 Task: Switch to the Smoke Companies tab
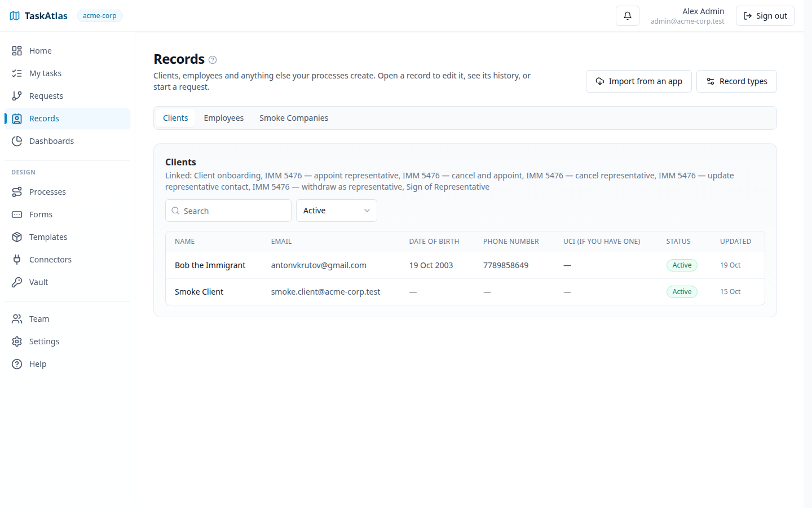[x=294, y=118]
